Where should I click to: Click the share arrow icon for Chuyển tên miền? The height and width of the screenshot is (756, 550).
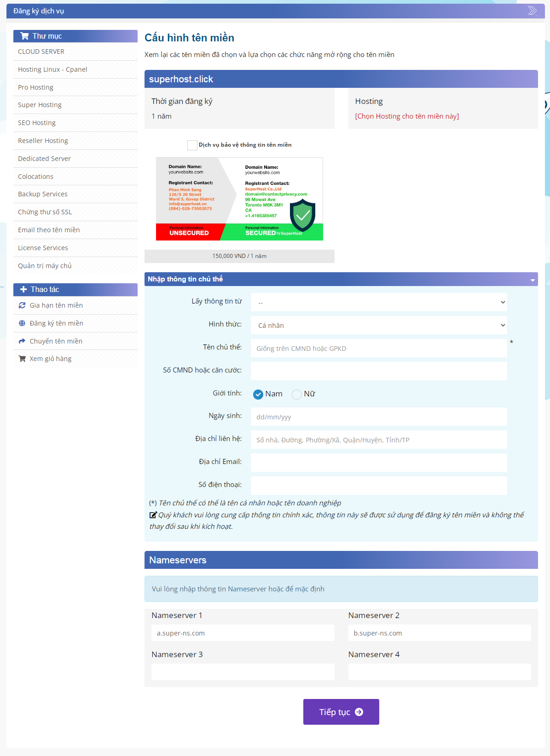click(x=22, y=341)
